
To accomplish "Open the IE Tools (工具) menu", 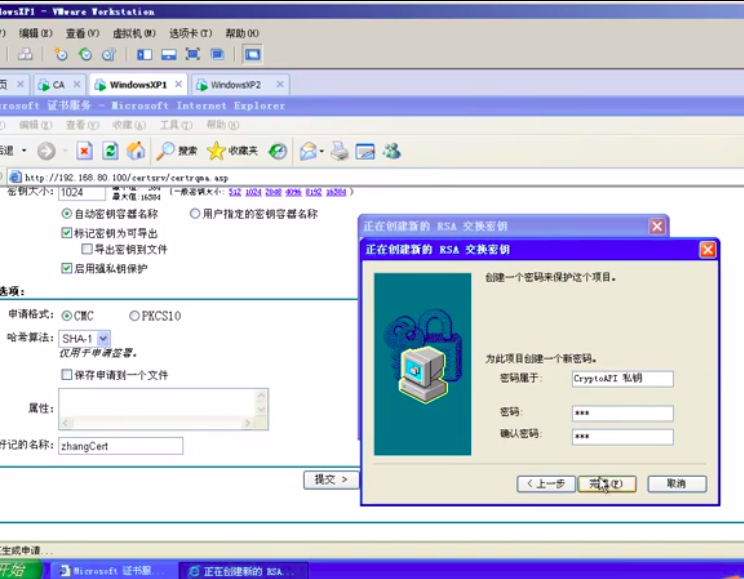I will [176, 125].
